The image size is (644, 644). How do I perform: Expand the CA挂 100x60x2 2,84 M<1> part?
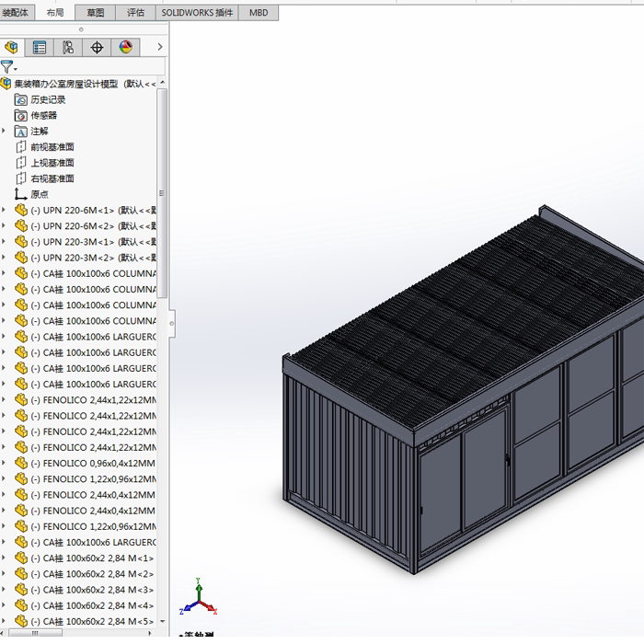pyautogui.click(x=4, y=558)
